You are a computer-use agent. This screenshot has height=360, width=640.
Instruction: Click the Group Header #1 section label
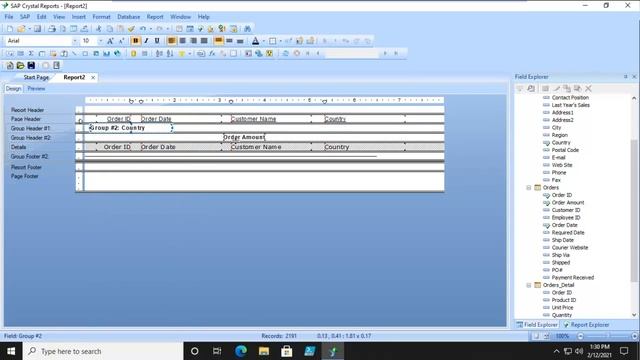coord(30,128)
